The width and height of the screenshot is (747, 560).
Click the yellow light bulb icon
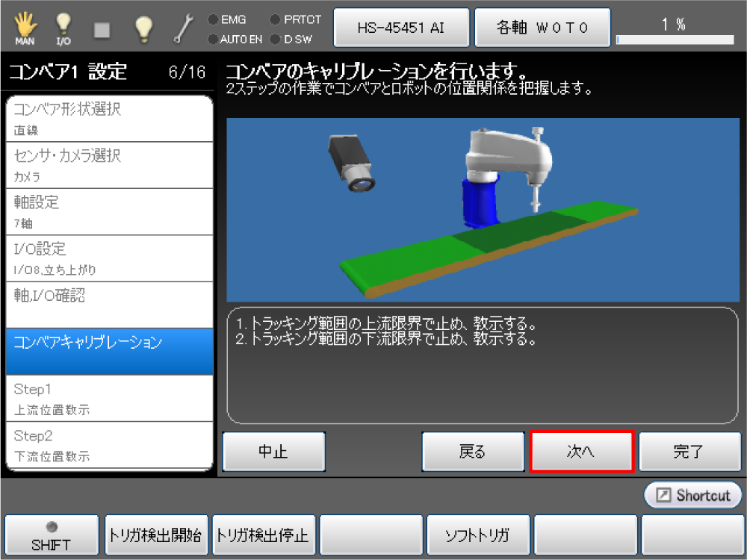pyautogui.click(x=143, y=28)
